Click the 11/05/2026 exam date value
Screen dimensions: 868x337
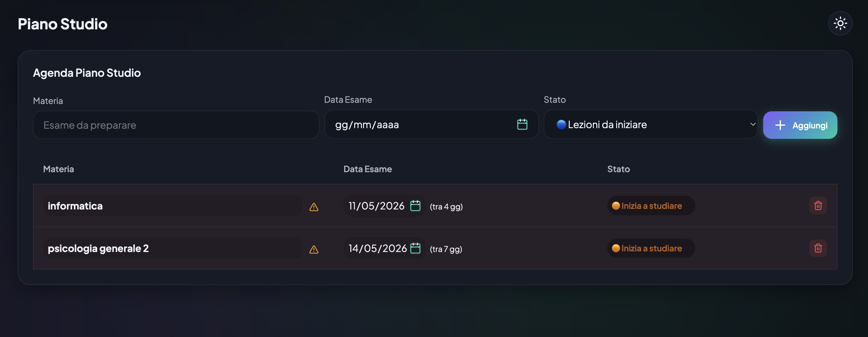pos(376,206)
